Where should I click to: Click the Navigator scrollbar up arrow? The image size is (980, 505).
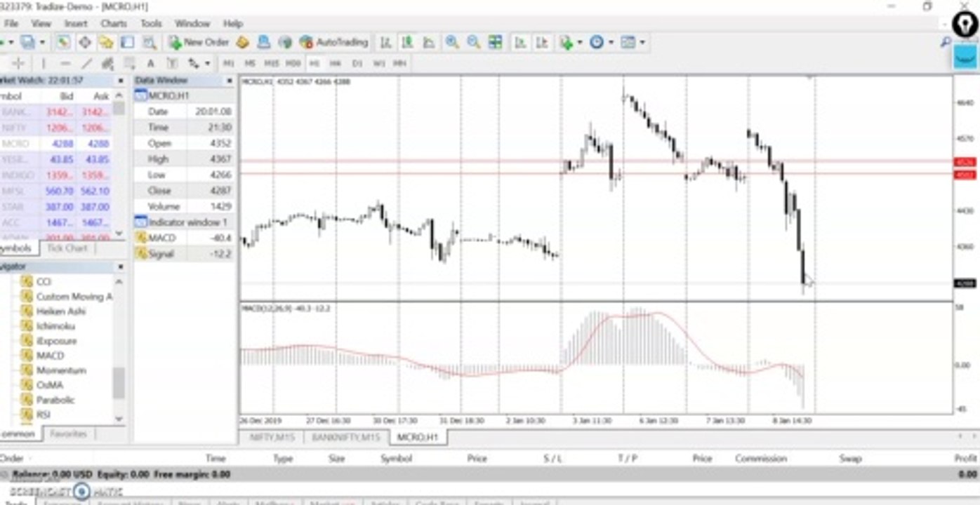[x=119, y=281]
